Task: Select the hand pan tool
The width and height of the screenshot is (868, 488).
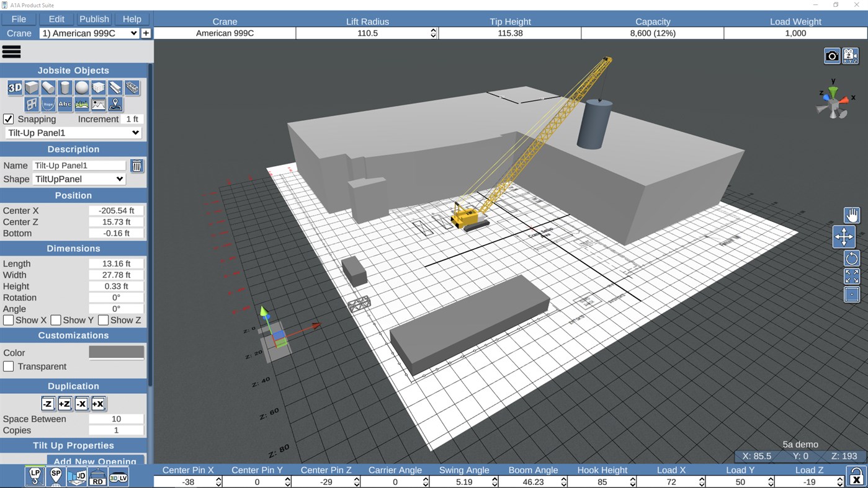Action: coord(852,215)
